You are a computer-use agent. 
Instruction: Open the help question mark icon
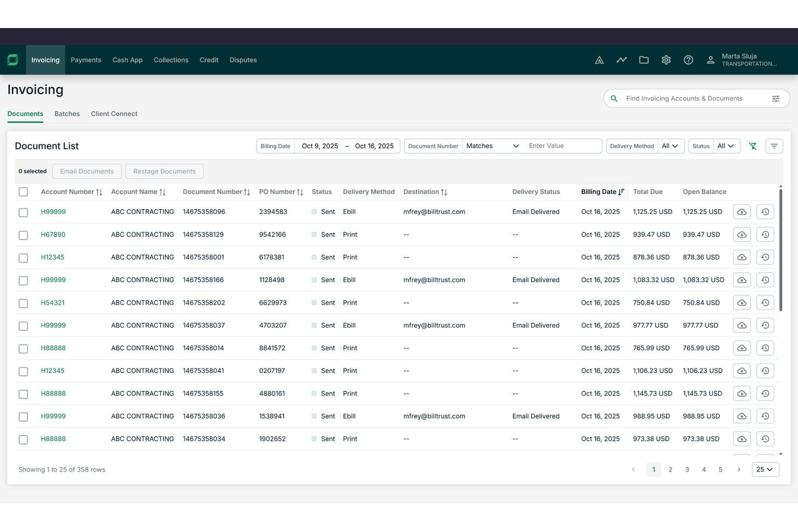(x=689, y=60)
